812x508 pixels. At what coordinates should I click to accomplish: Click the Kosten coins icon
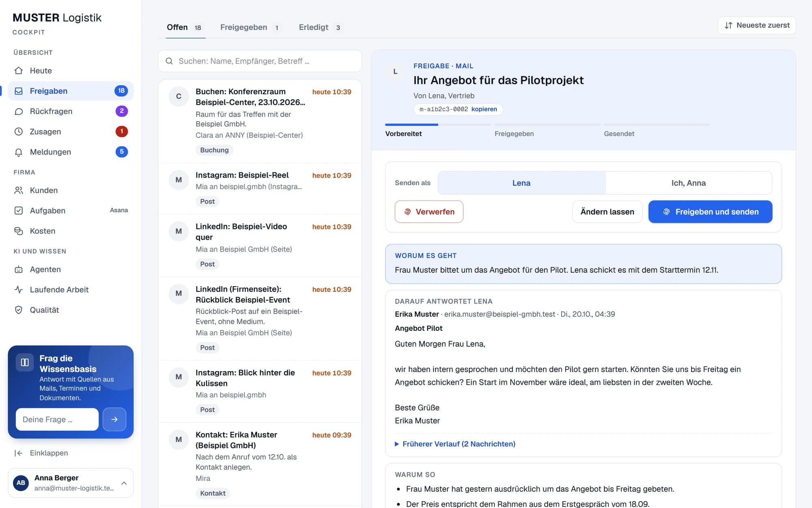tap(19, 231)
